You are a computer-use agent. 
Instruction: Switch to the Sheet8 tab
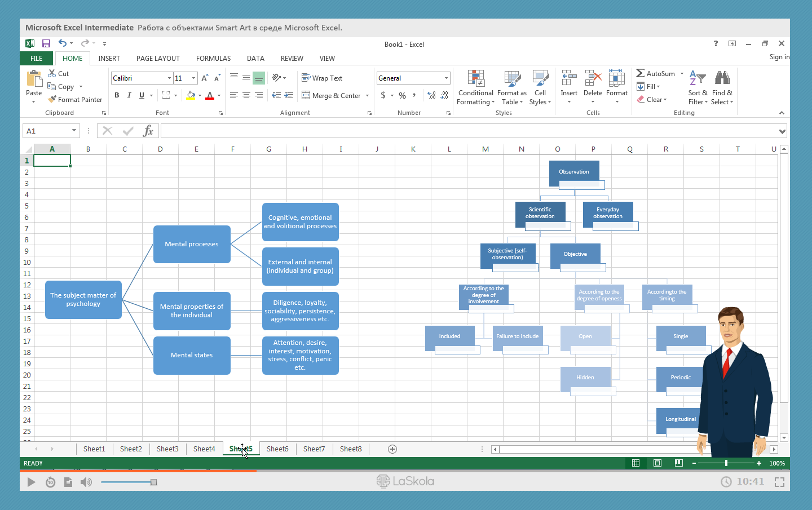(351, 449)
